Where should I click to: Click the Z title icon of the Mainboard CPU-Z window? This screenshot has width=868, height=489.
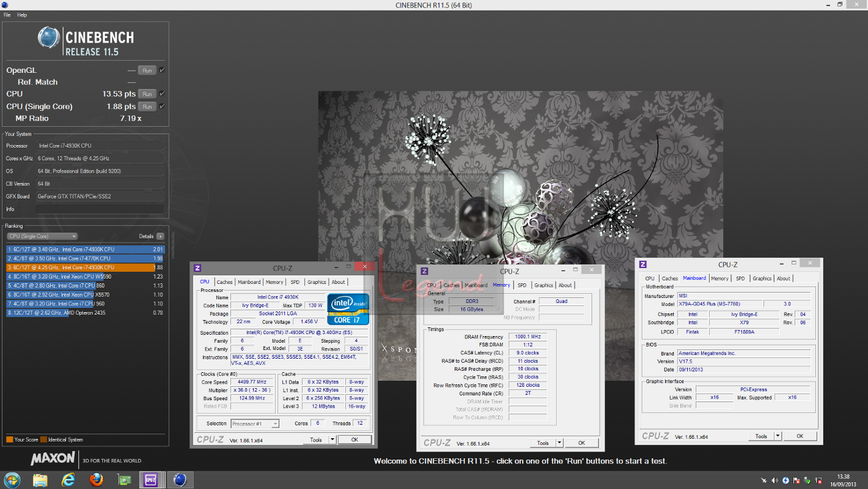pos(643,265)
